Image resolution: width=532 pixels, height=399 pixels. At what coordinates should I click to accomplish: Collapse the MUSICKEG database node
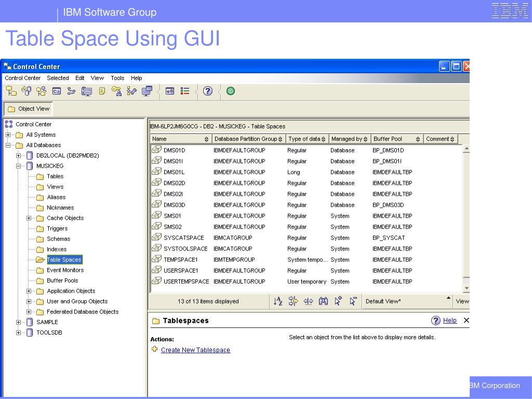point(18,166)
